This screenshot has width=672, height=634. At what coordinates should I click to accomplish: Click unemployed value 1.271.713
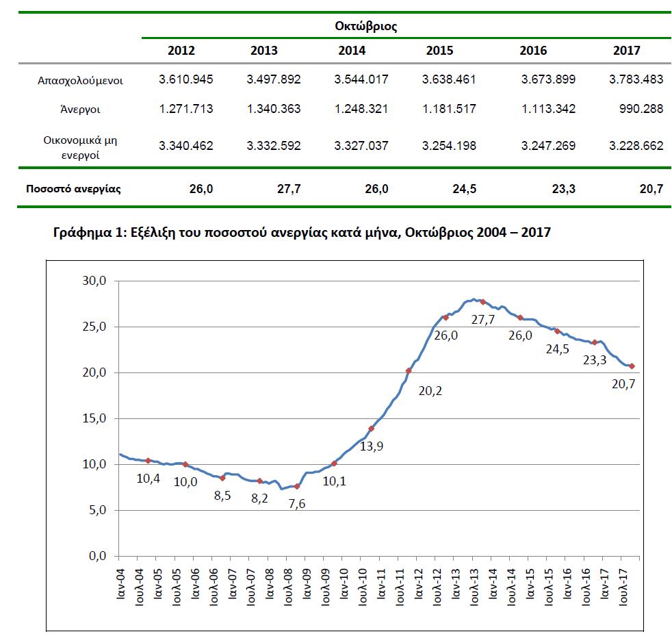point(186,109)
